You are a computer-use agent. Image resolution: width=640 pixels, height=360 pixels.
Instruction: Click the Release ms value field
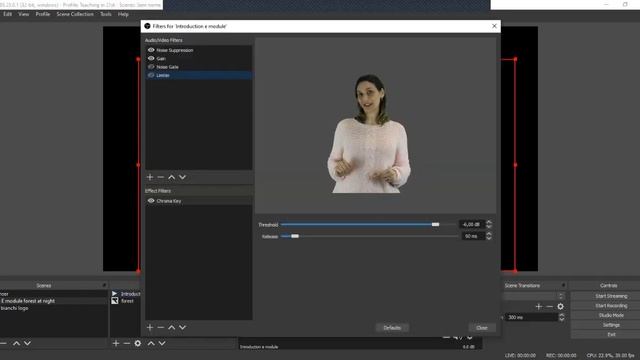coord(473,236)
